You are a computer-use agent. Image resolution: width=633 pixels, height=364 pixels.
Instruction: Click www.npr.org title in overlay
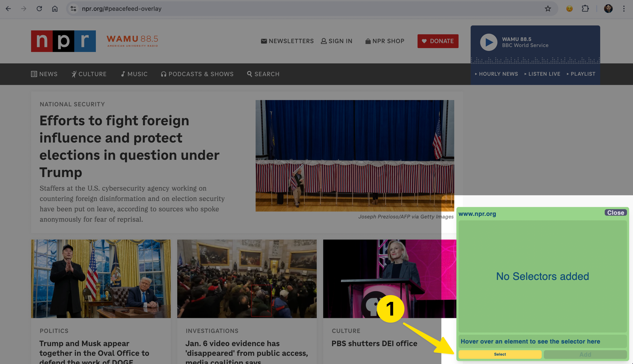(477, 214)
